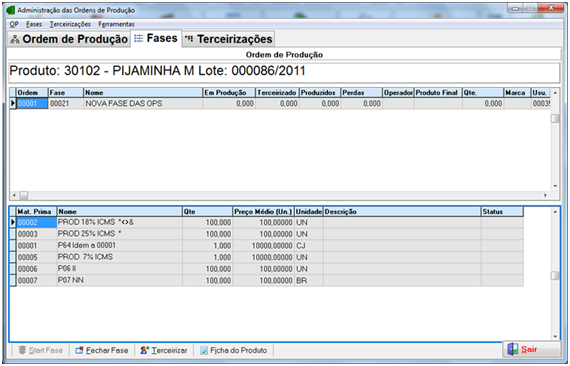Click the Fechar Fase button icon
The height and width of the screenshot is (366, 570).
click(x=79, y=350)
